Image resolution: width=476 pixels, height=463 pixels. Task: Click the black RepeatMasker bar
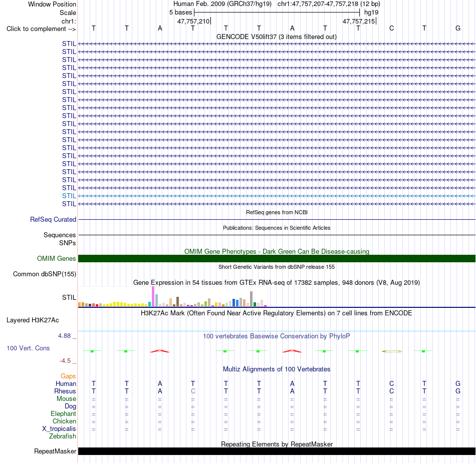(x=277, y=451)
